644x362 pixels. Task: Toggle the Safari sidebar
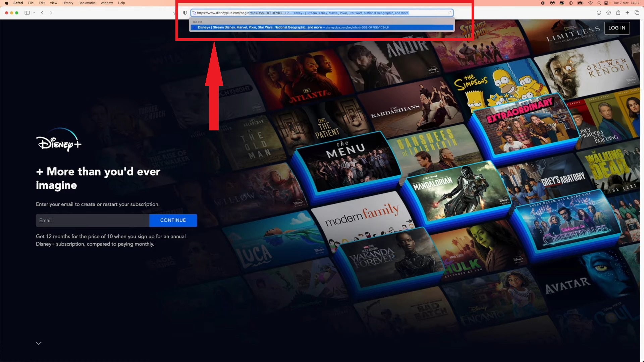(x=27, y=13)
